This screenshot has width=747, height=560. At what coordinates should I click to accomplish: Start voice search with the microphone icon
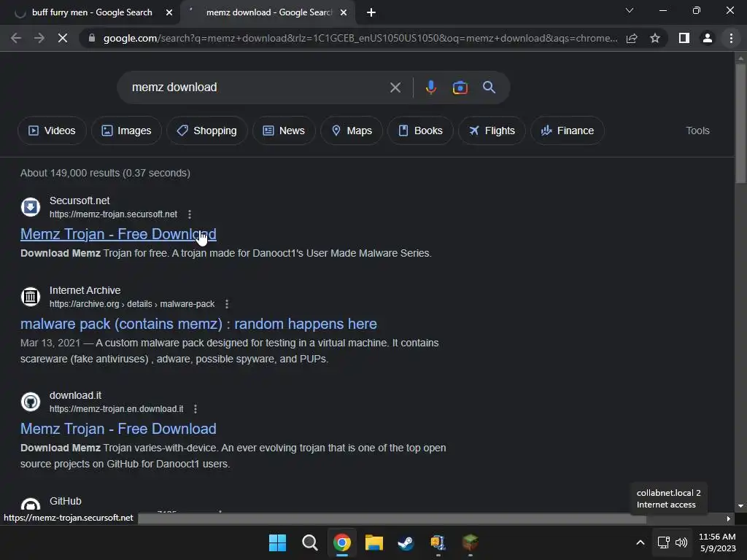[431, 87]
